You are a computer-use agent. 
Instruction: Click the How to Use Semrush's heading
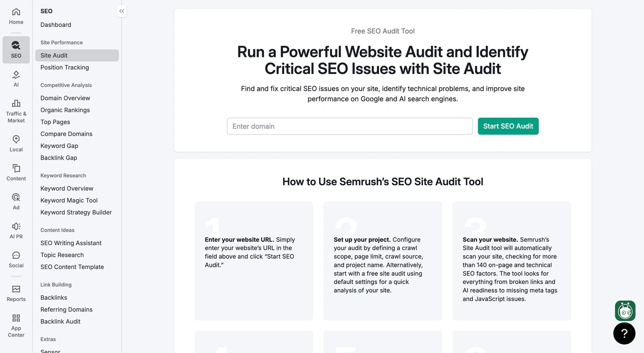[383, 182]
